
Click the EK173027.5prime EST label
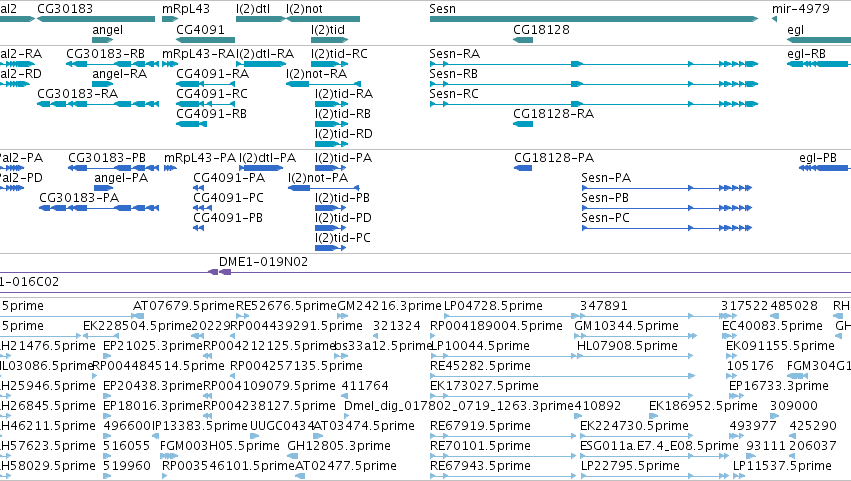click(x=484, y=387)
